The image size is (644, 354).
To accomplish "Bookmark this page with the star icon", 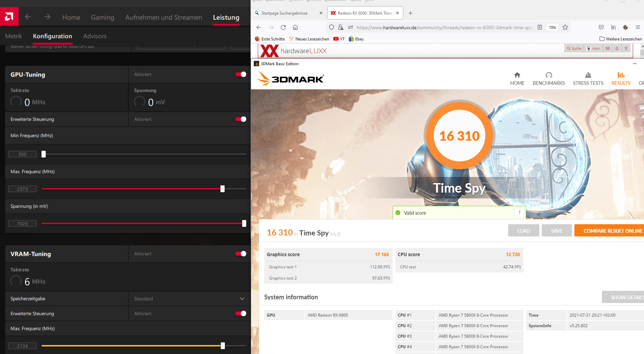I will coord(565,28).
